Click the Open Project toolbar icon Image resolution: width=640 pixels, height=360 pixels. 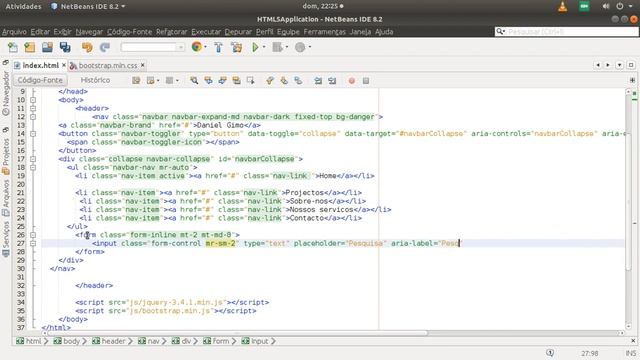click(x=47, y=47)
